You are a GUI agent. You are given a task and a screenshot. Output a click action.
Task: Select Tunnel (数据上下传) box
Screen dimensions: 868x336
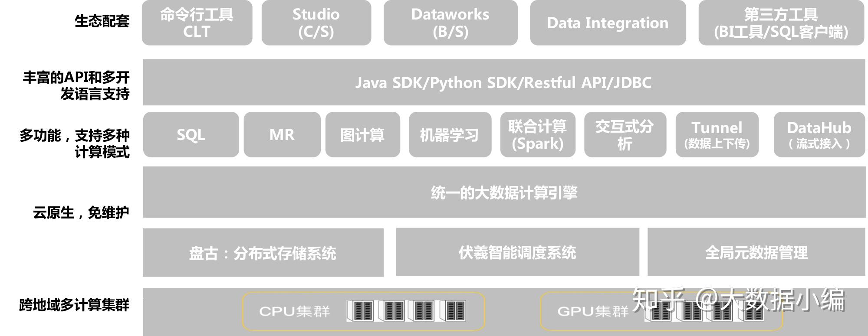point(717,134)
